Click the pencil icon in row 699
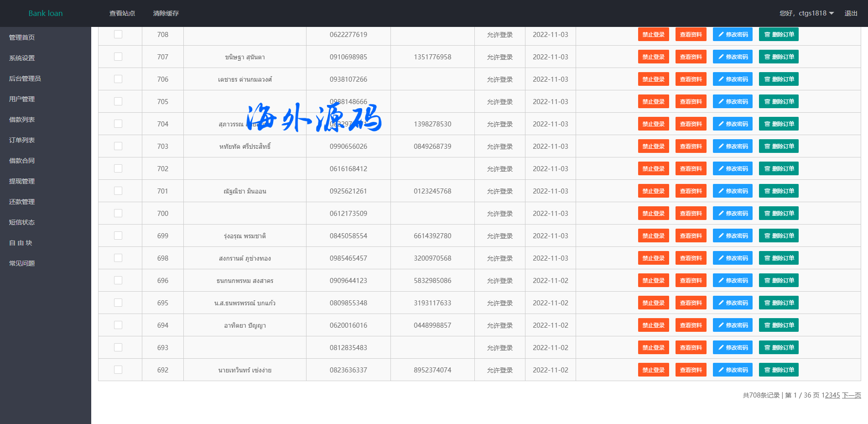The width and height of the screenshot is (868, 424). (x=721, y=236)
